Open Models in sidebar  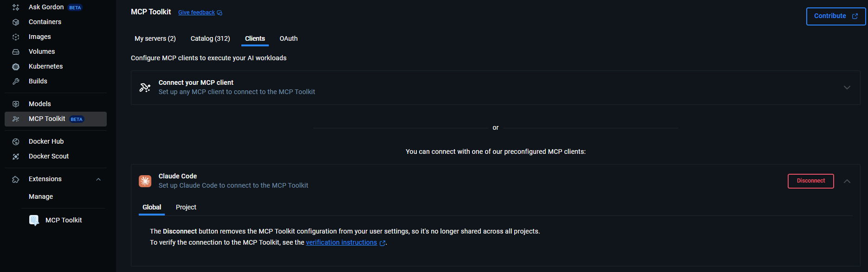pos(56,104)
